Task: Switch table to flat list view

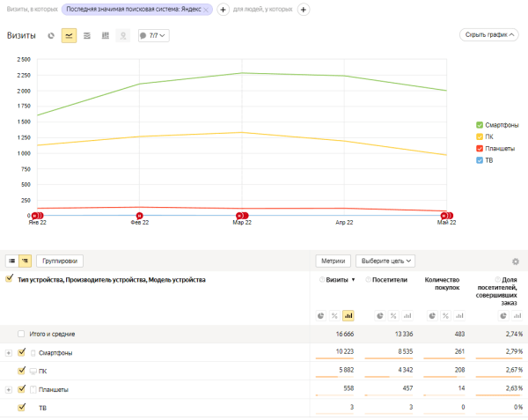Action: tap(11, 261)
